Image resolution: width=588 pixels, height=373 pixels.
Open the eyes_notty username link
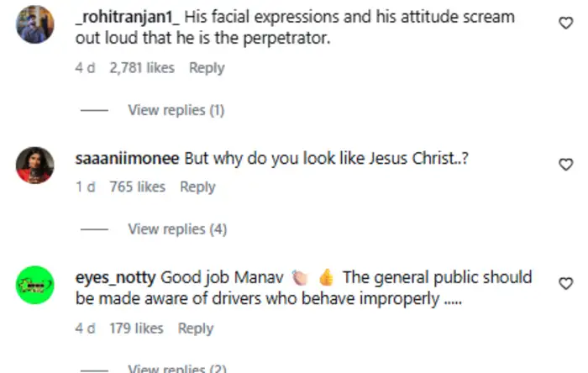coord(115,277)
